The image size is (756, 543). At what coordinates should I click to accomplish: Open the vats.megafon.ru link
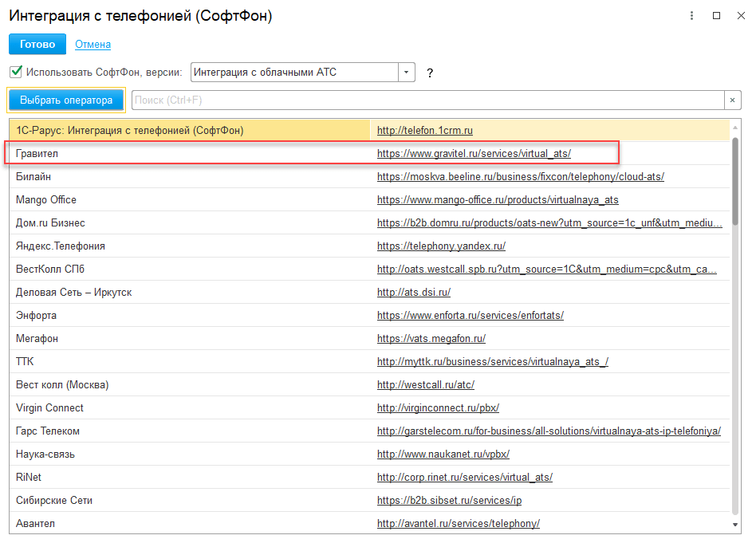pyautogui.click(x=431, y=339)
